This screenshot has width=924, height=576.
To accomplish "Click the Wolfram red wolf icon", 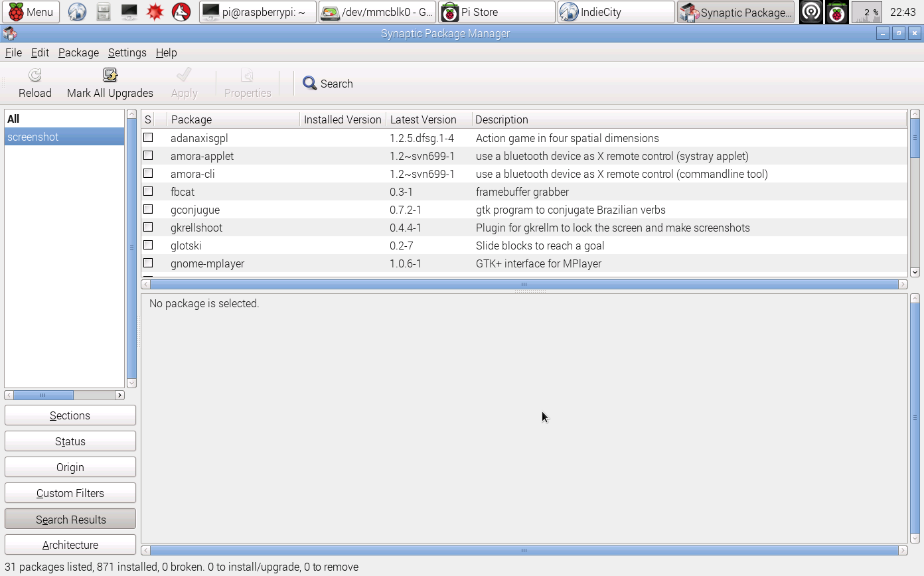I will point(181,12).
